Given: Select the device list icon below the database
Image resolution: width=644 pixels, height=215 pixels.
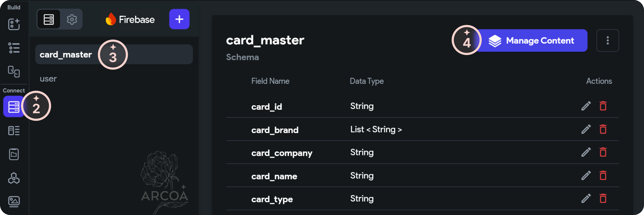Looking at the screenshot, I should click(14, 131).
